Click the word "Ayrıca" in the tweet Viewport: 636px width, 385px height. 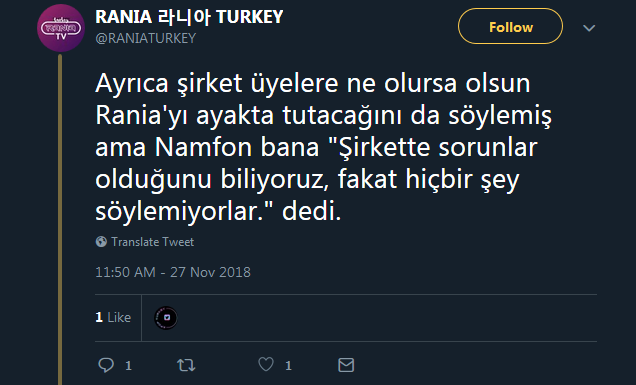coord(132,84)
